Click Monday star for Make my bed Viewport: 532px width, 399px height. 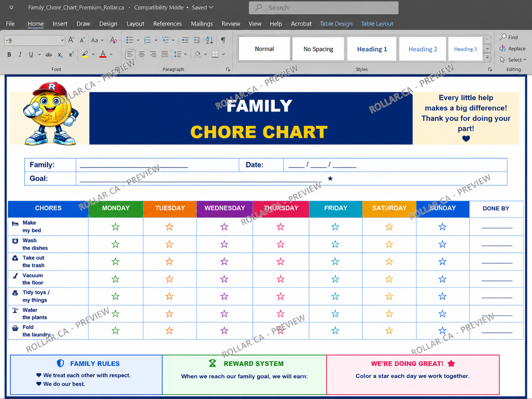click(x=116, y=227)
